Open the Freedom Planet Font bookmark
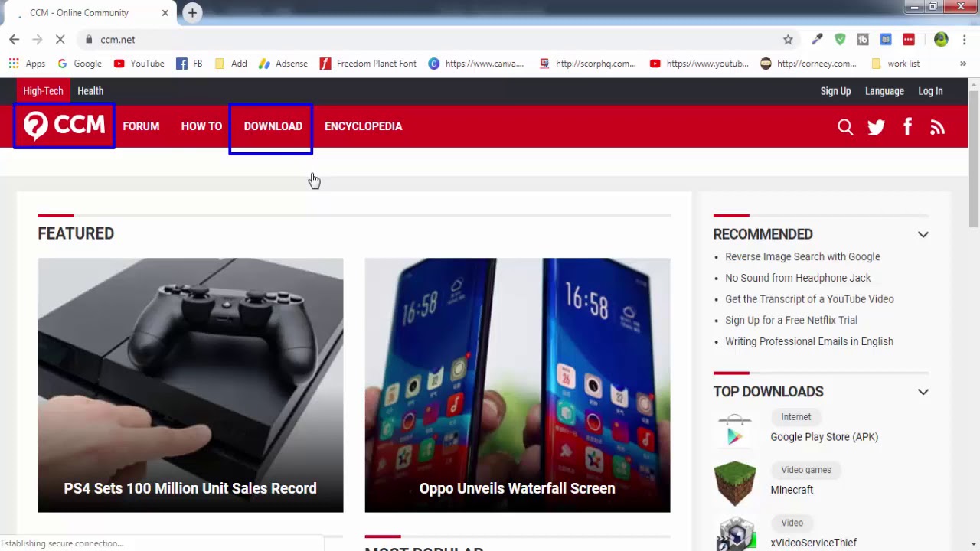This screenshot has width=980, height=551. coord(368,64)
